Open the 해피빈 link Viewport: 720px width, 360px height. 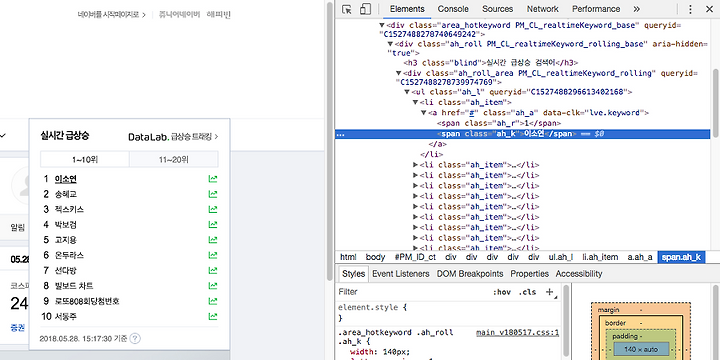tap(219, 15)
